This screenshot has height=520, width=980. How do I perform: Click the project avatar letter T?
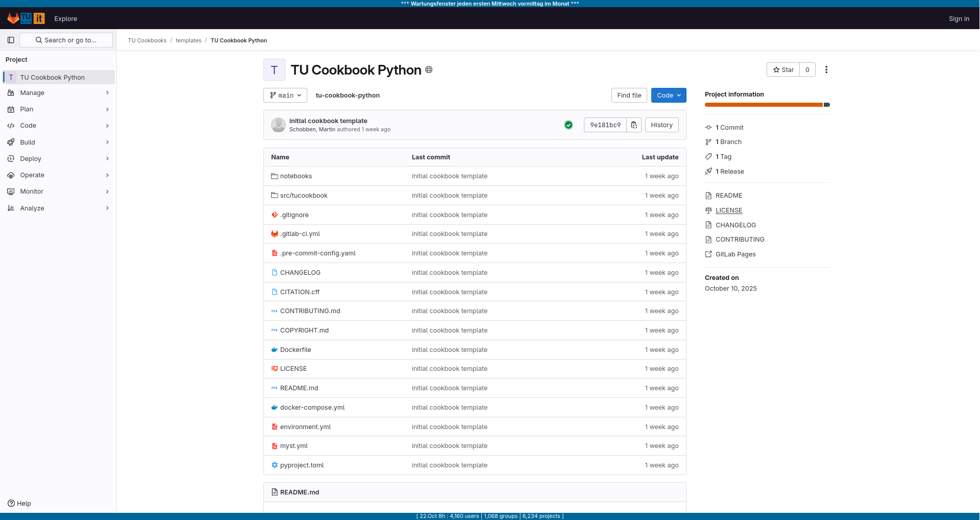coord(274,70)
